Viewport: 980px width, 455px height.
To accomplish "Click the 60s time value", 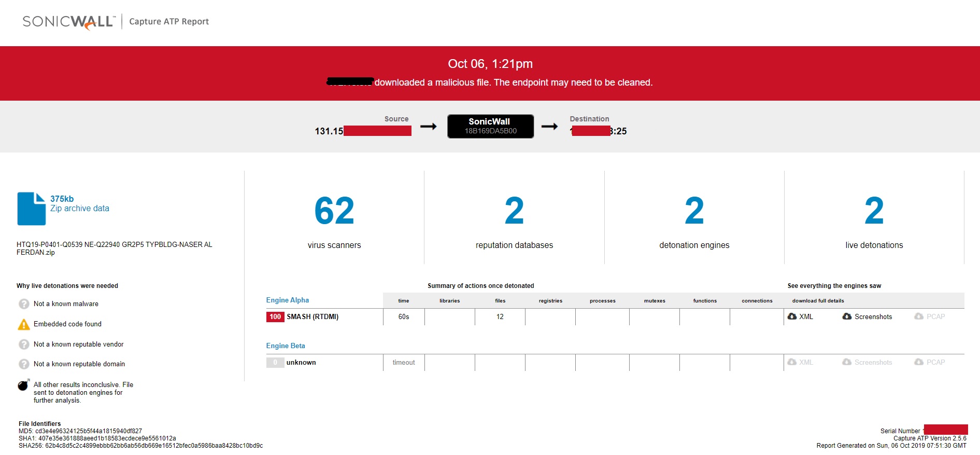I will [404, 317].
